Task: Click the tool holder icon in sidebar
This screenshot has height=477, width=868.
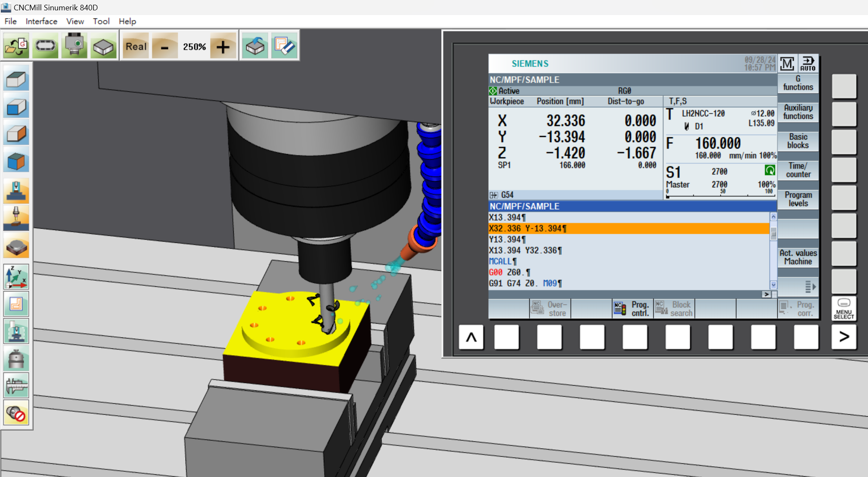Action: pos(16,358)
